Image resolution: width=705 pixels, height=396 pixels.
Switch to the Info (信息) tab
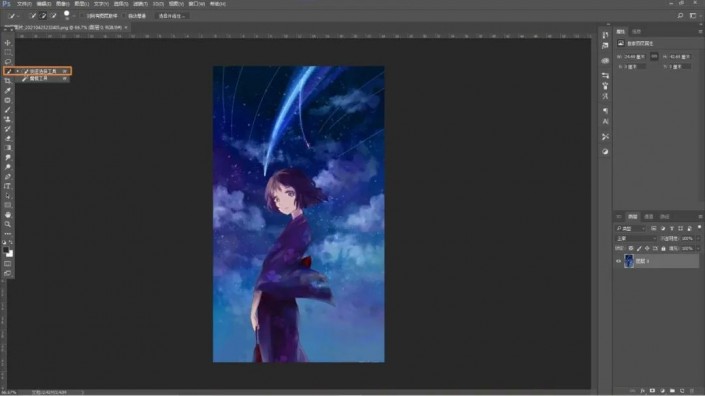tap(636, 31)
